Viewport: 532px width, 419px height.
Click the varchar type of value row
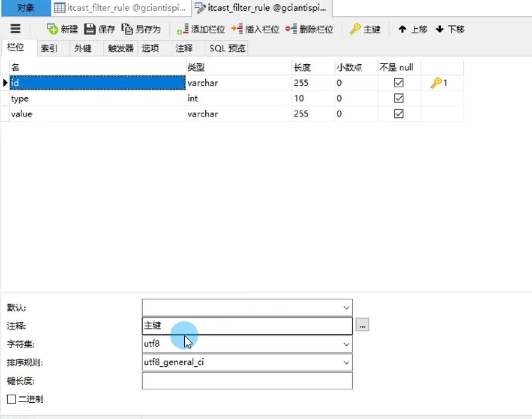239,114
